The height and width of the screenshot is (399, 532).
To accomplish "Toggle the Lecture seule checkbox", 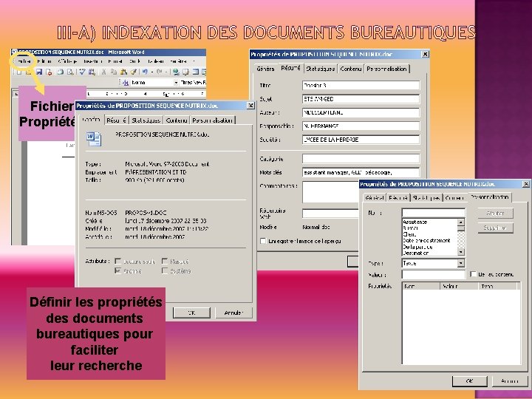I will pos(117,261).
